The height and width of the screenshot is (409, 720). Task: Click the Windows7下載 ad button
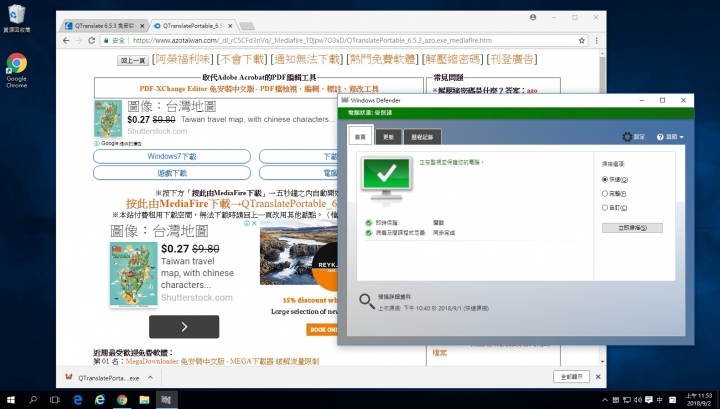(x=172, y=157)
